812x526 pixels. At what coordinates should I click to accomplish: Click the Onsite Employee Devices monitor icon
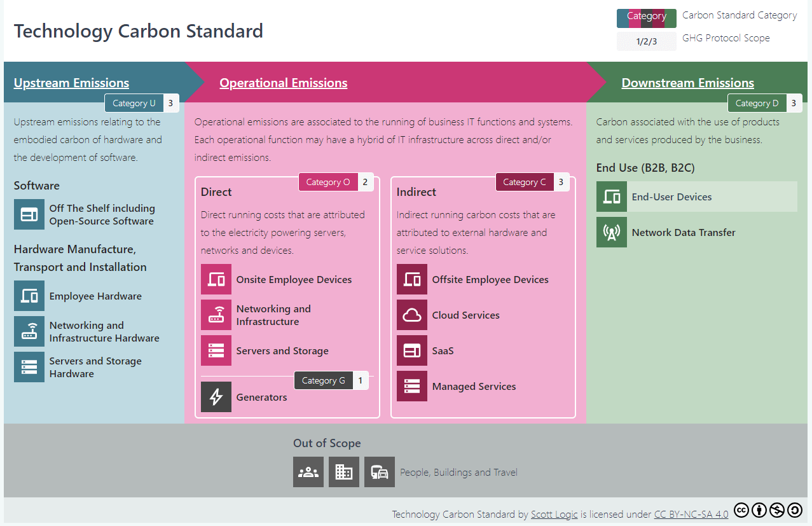coord(216,279)
